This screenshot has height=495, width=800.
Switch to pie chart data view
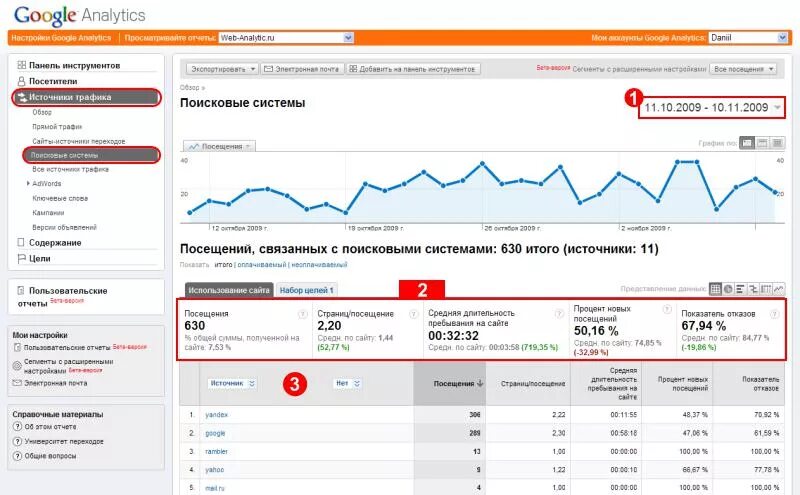pos(728,289)
